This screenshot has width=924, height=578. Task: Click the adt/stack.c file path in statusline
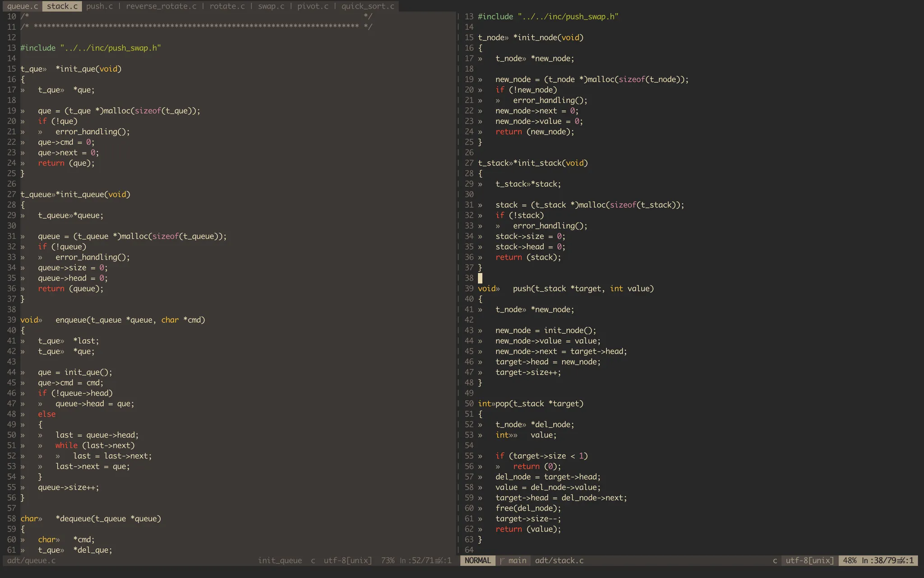click(559, 560)
